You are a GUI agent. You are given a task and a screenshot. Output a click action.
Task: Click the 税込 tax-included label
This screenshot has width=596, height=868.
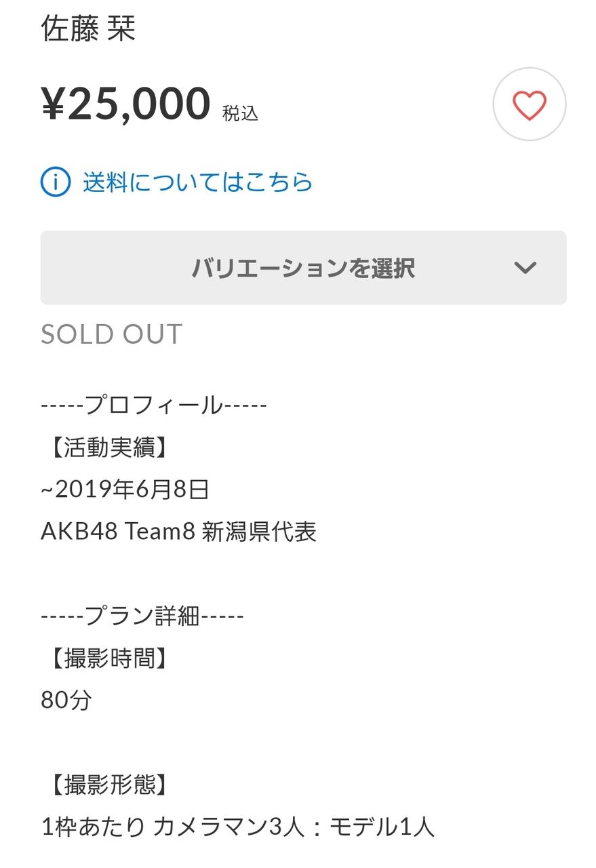(240, 113)
